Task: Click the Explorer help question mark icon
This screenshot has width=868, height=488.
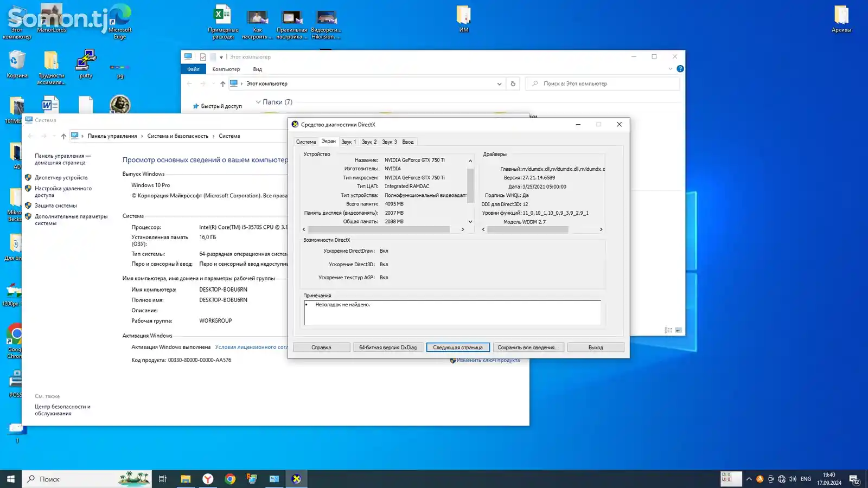Action: coord(680,69)
